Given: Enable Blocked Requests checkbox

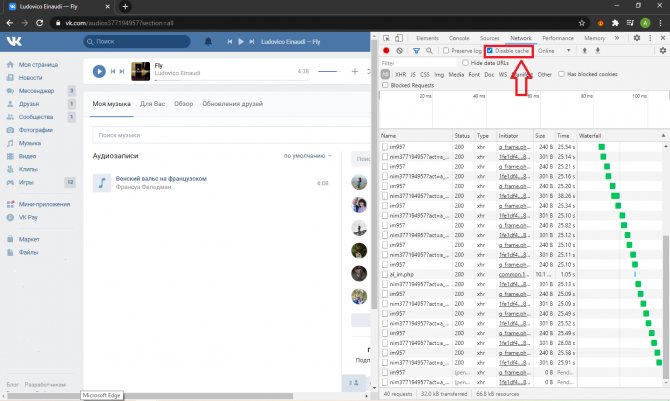Looking at the screenshot, I should click(385, 85).
